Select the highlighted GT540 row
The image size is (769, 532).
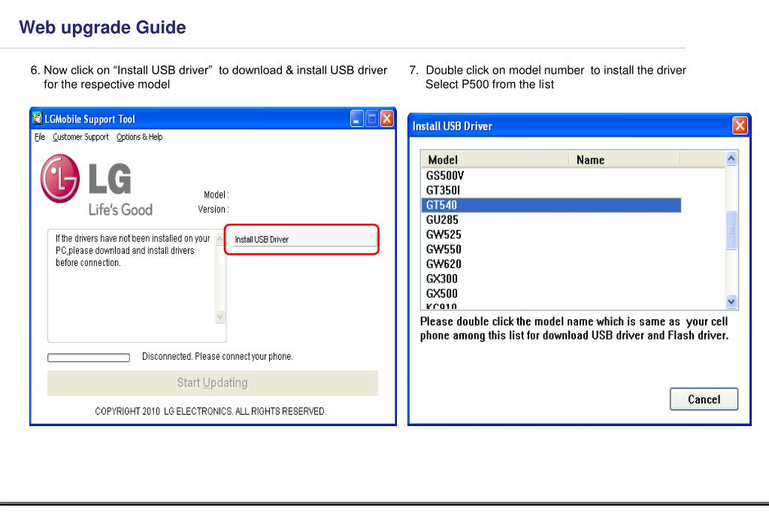click(551, 205)
